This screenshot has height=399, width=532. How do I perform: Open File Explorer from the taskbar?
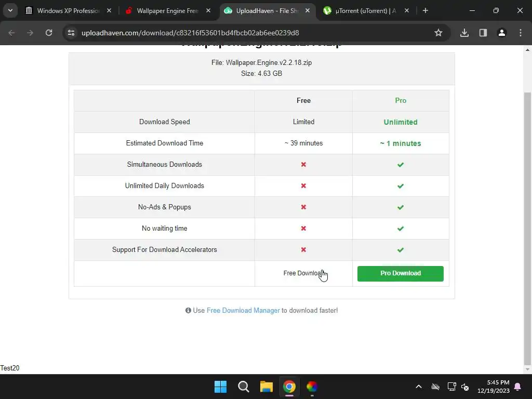pyautogui.click(x=267, y=387)
